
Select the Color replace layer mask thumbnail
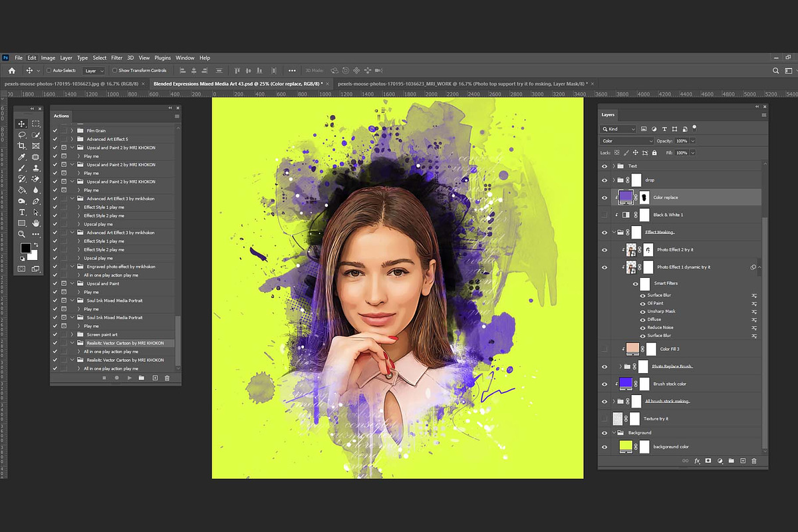coord(644,198)
